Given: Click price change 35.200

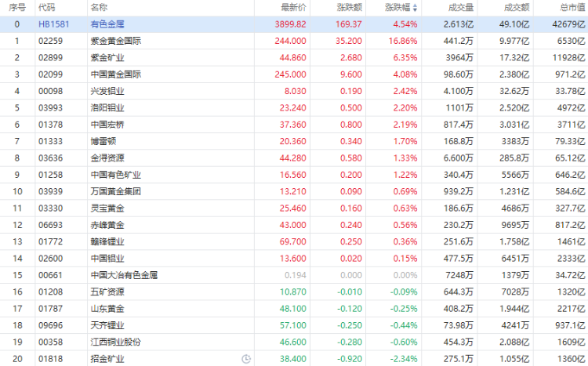Looking at the screenshot, I should 349,41.
